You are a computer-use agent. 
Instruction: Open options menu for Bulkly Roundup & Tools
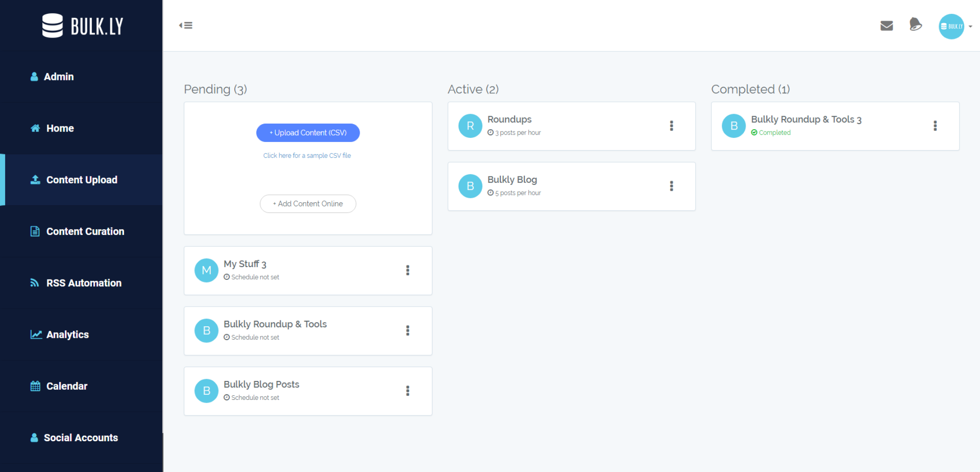[408, 330]
